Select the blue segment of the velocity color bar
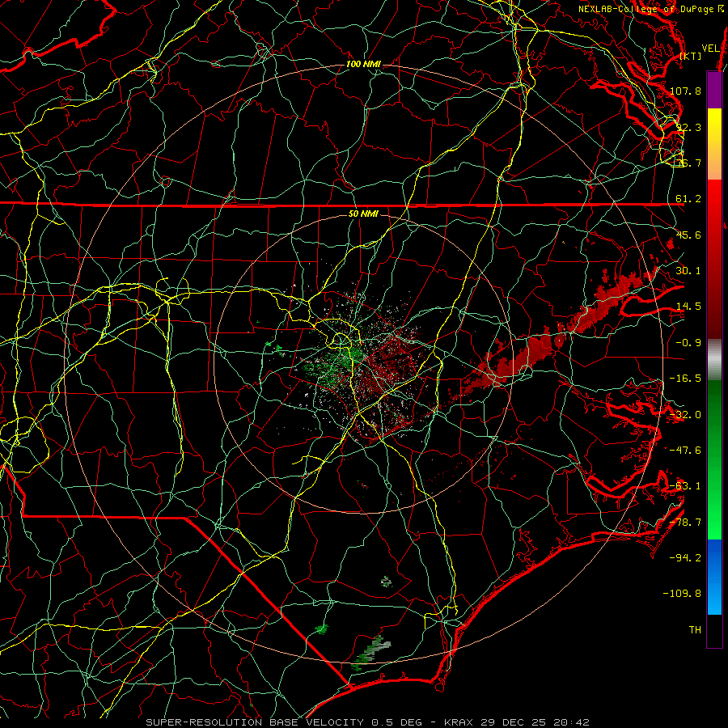The height and width of the screenshot is (728, 728). (714, 577)
